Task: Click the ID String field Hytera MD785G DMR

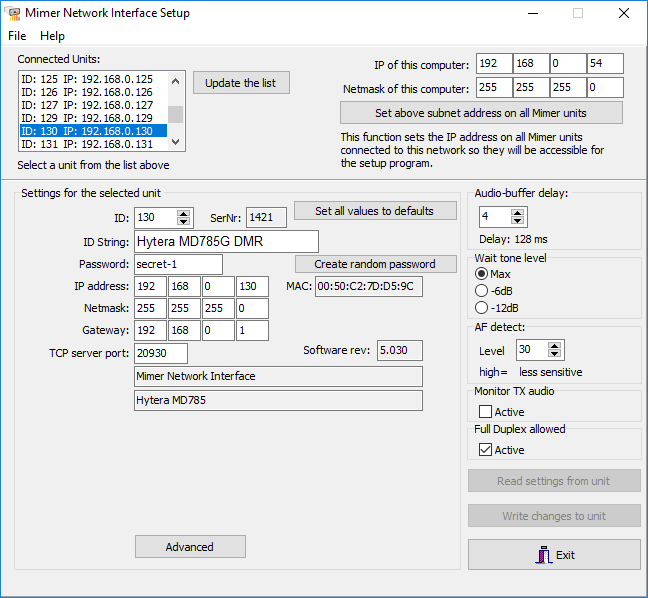Action: 226,241
